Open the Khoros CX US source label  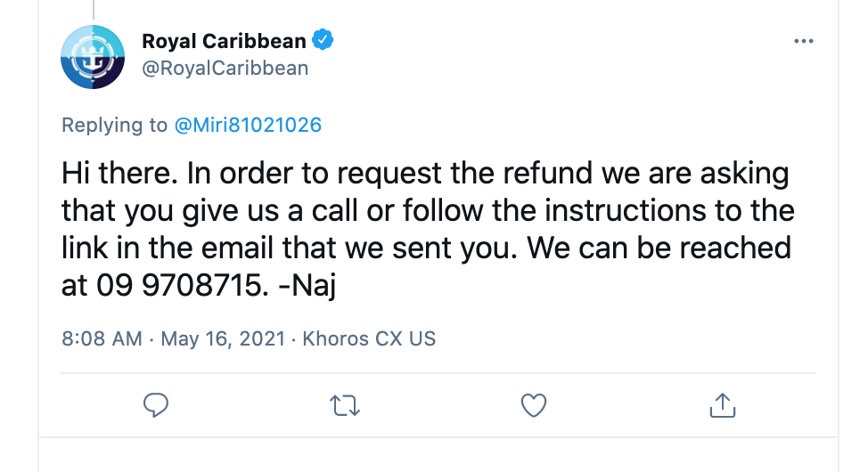[x=369, y=339]
